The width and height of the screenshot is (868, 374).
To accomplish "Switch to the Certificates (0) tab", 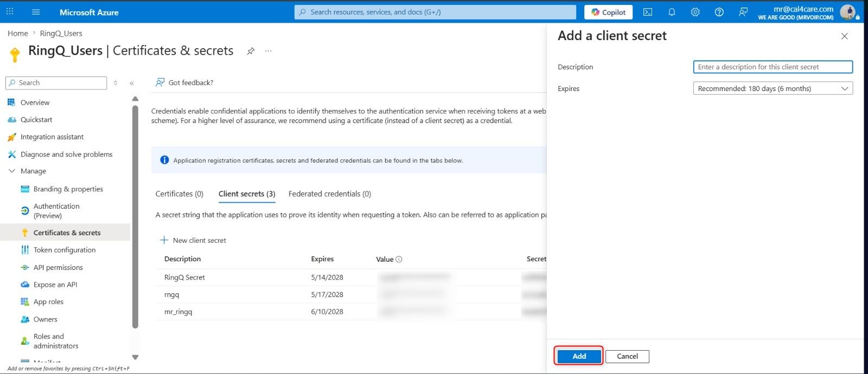I will coord(179,194).
